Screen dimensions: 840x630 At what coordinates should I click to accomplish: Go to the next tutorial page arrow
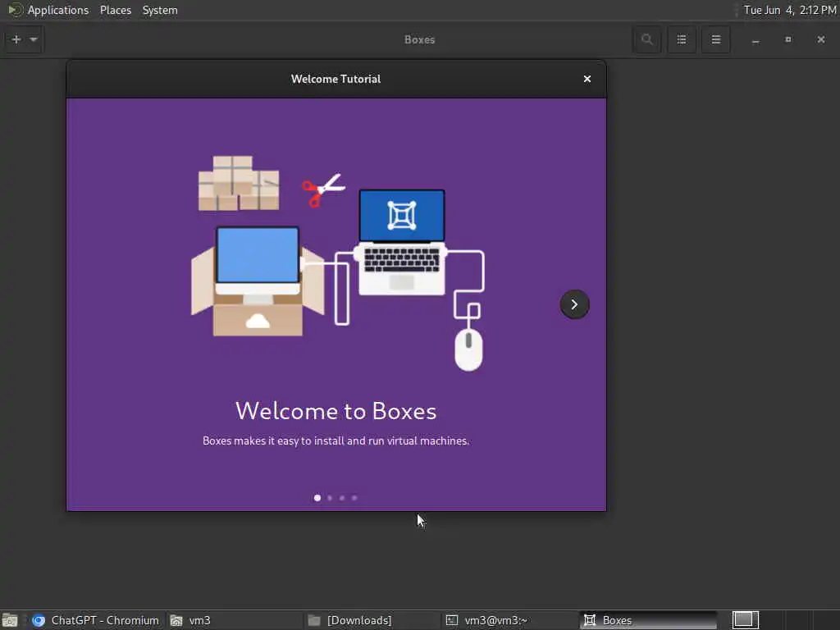574,304
